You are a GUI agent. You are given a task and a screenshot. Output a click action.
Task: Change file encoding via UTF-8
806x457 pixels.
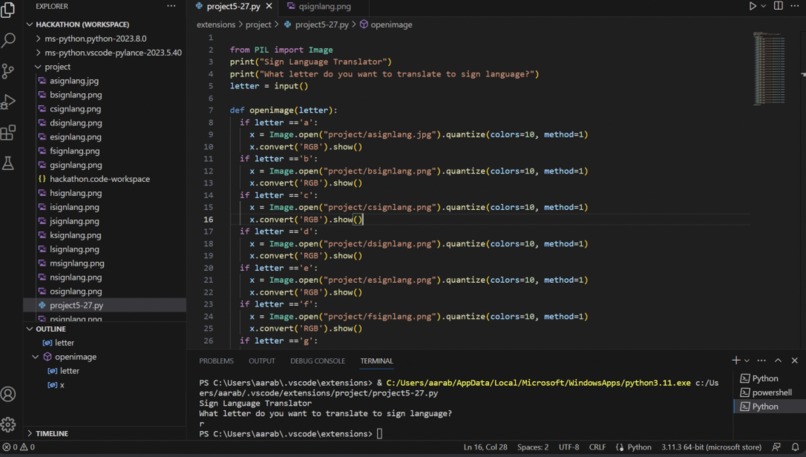pyautogui.click(x=569, y=447)
